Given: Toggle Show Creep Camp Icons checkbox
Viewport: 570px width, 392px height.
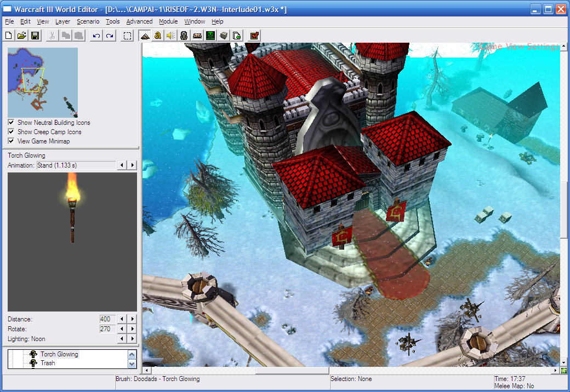Looking at the screenshot, I should tap(12, 132).
